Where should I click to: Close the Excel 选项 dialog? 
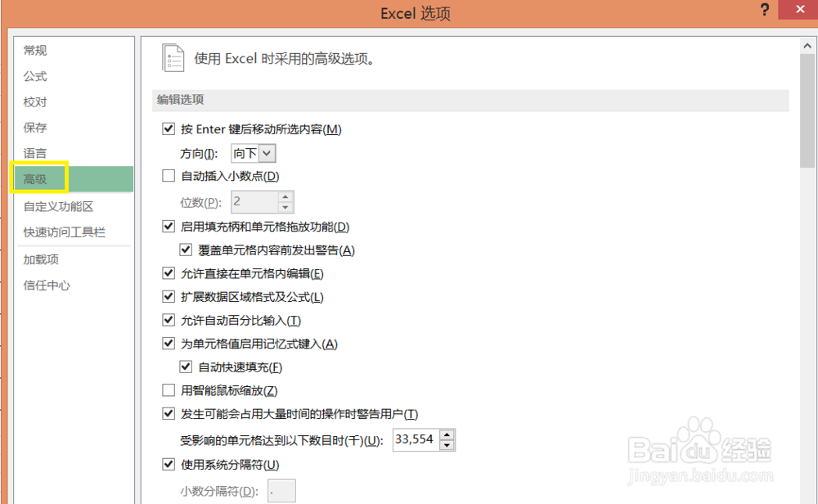[800, 10]
